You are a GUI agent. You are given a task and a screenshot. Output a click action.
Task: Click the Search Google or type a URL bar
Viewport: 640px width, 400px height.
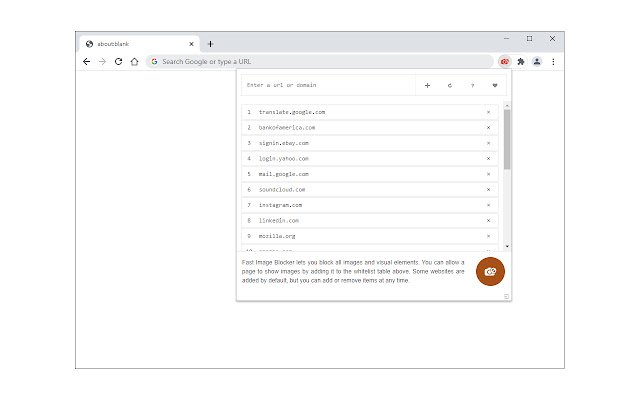pos(320,62)
